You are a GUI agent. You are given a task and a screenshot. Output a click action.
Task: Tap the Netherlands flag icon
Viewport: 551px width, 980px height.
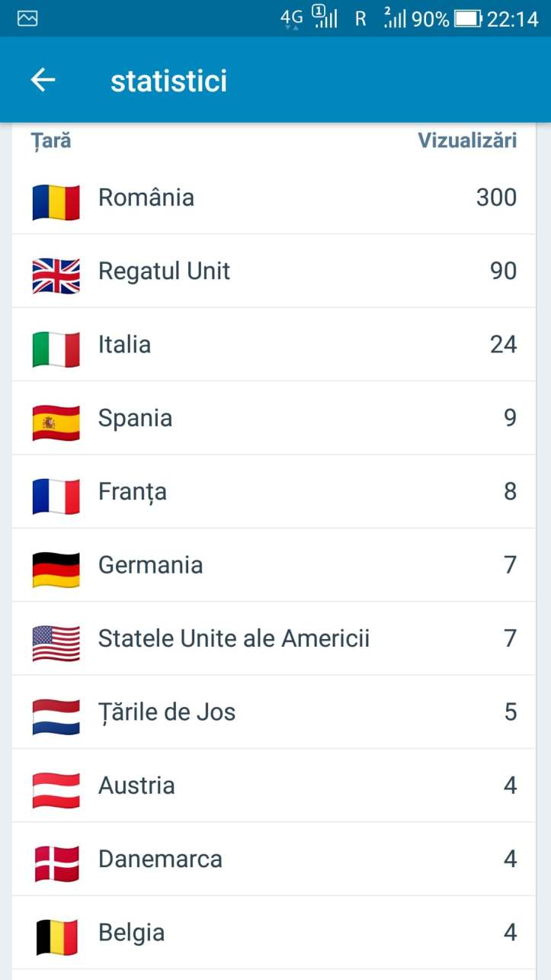(x=56, y=717)
